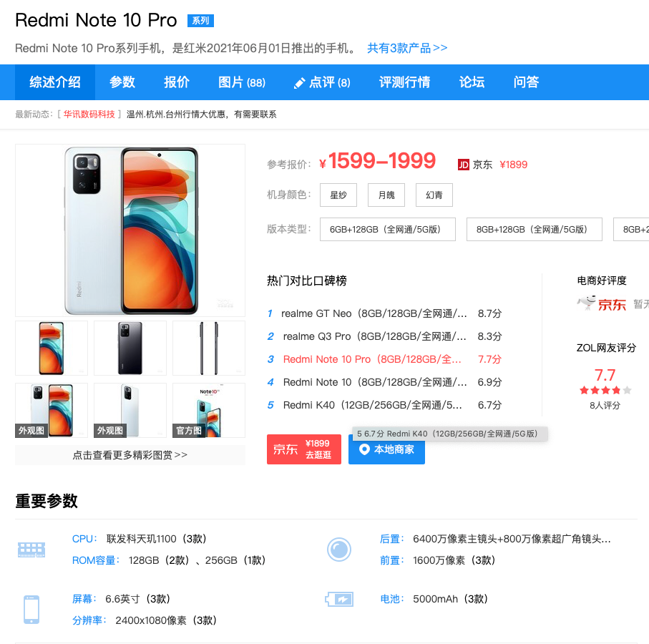The height and width of the screenshot is (644, 649).
Task: Choose the 8GB+128GB version option
Action: pos(534,229)
